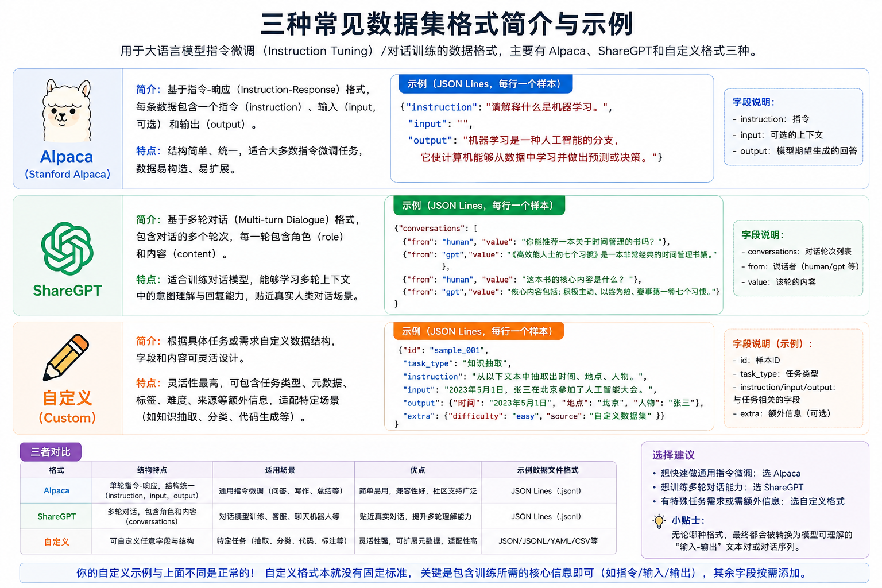Click the - extra: 额外信息（可选）line
Viewport: 882px width, 588px height.
click(782, 413)
